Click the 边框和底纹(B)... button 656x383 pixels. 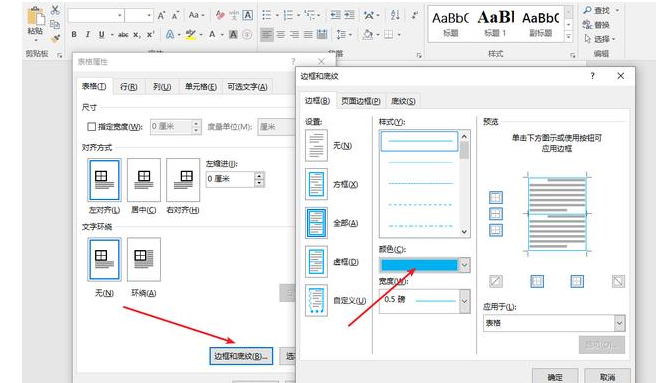pyautogui.click(x=241, y=356)
